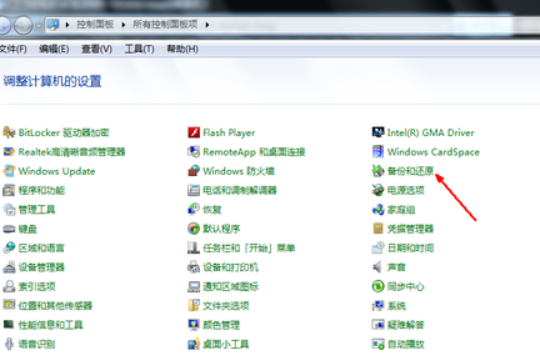Viewport: 540px width, 361px height.
Task: Open the 桌面小工具 link
Action: [226, 344]
